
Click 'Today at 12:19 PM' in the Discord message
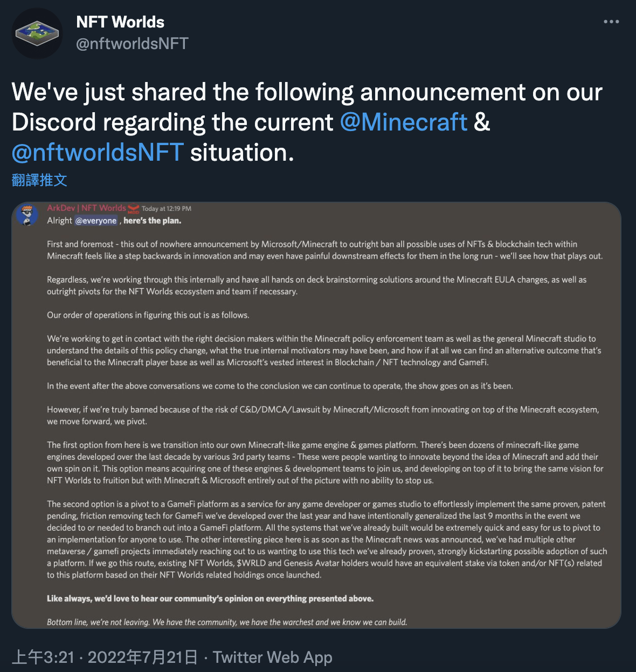(166, 208)
